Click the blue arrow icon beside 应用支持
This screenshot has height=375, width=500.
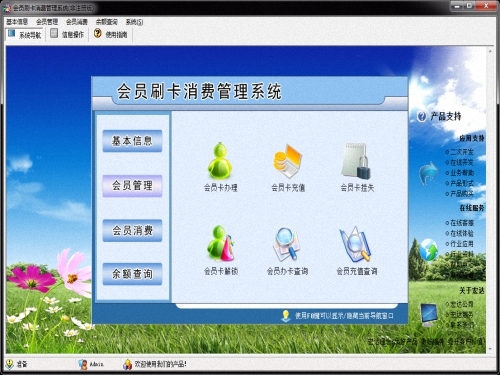tap(428, 173)
